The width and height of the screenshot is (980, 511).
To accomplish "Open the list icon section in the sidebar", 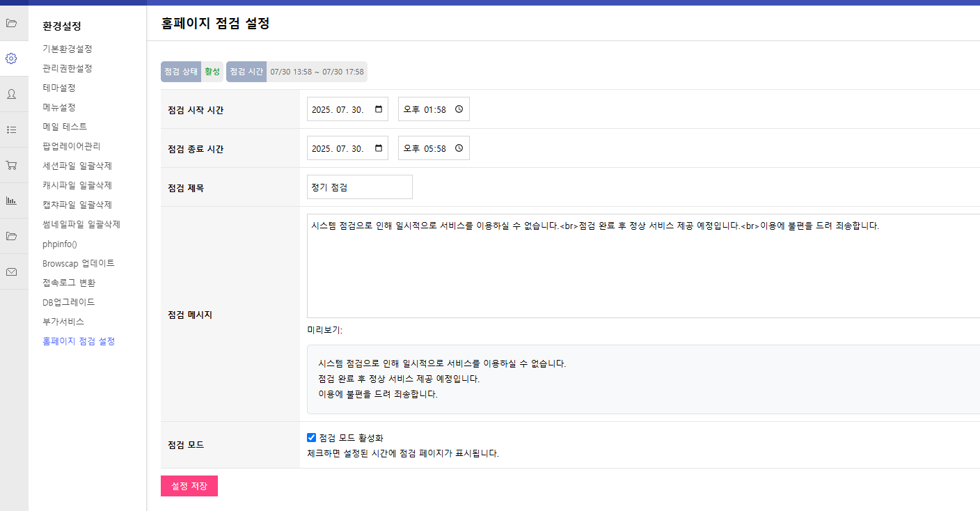I will click(x=11, y=129).
